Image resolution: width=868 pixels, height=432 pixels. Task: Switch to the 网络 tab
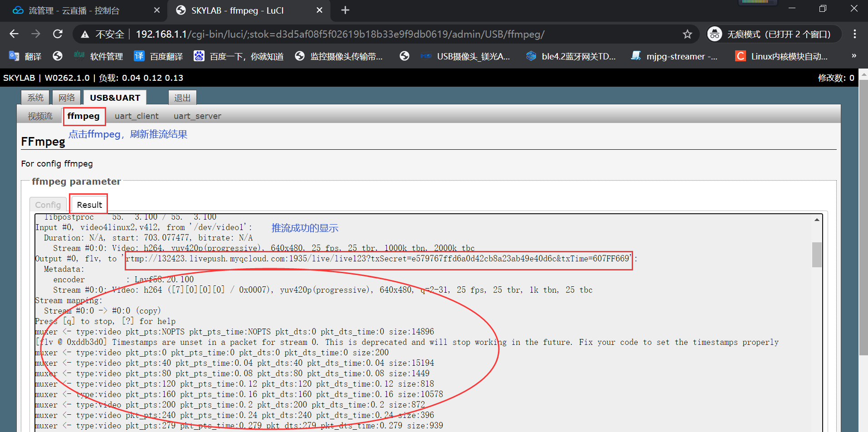tap(67, 98)
